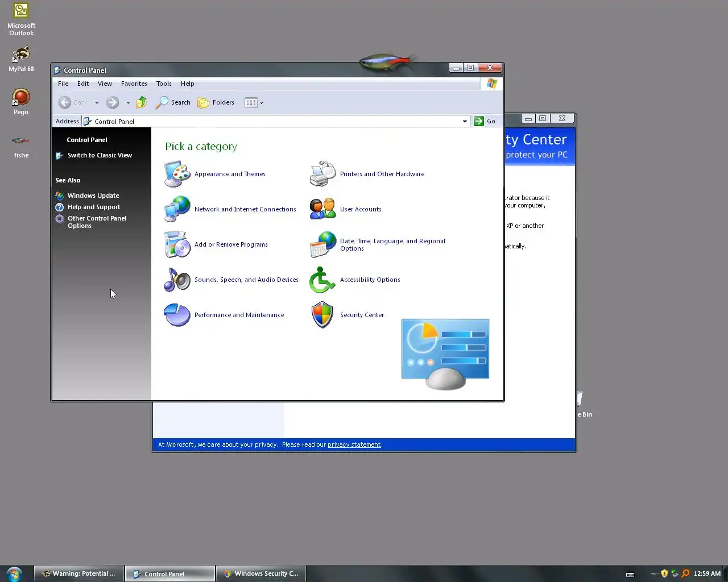
Task: Open the User Accounts people icon
Action: coord(323,209)
